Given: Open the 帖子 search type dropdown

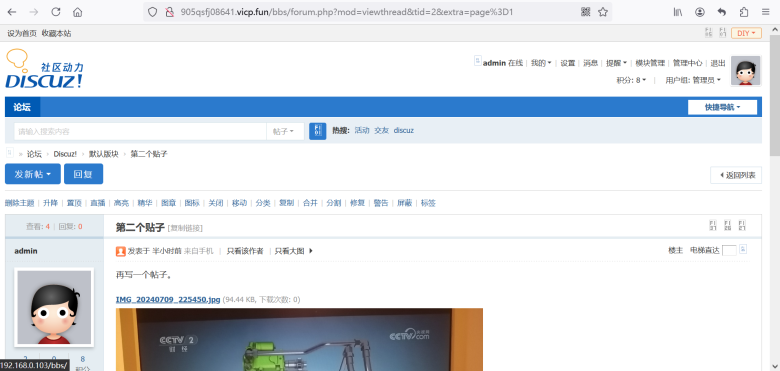Looking at the screenshot, I should 285,131.
